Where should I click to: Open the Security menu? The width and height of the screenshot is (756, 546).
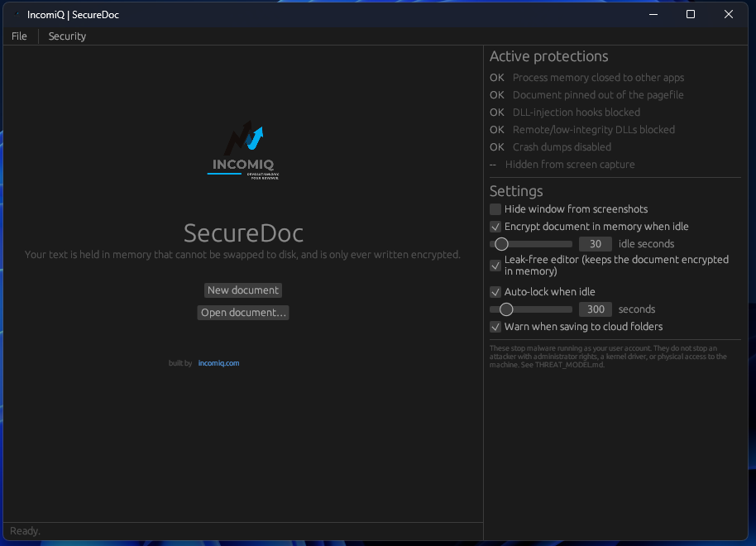point(67,36)
